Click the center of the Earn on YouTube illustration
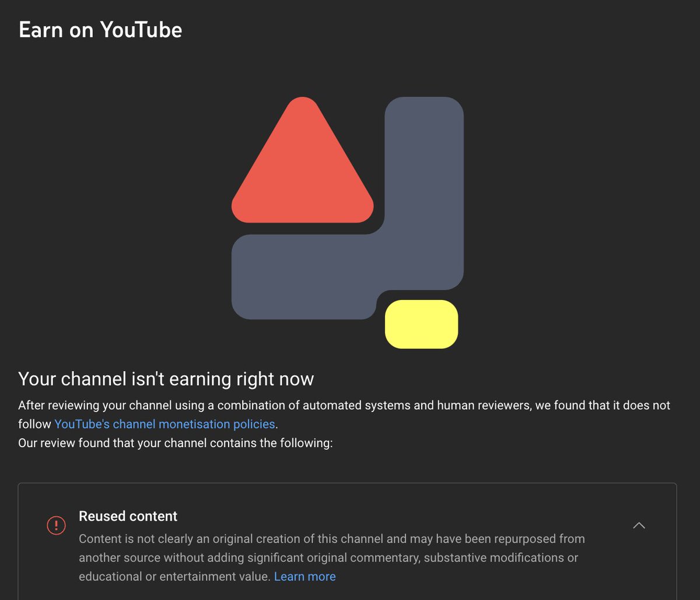Screen dimensions: 700x600 (x=347, y=222)
